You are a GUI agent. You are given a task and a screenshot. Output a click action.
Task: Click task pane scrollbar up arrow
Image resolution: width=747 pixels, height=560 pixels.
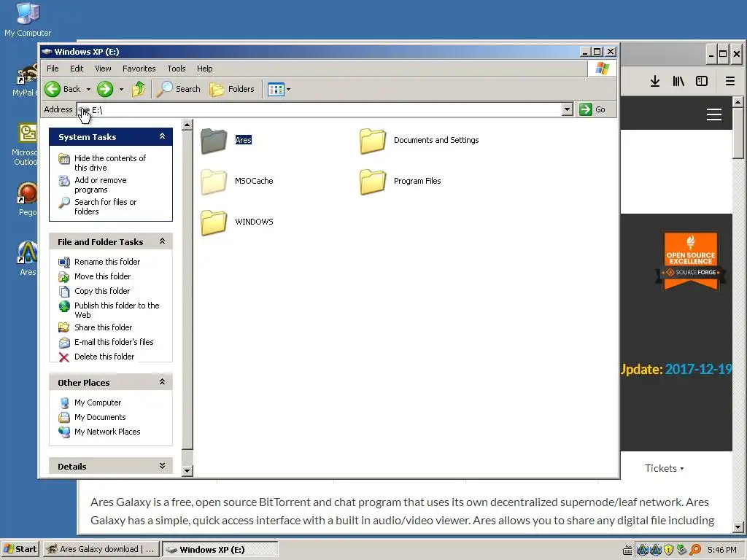click(x=187, y=125)
